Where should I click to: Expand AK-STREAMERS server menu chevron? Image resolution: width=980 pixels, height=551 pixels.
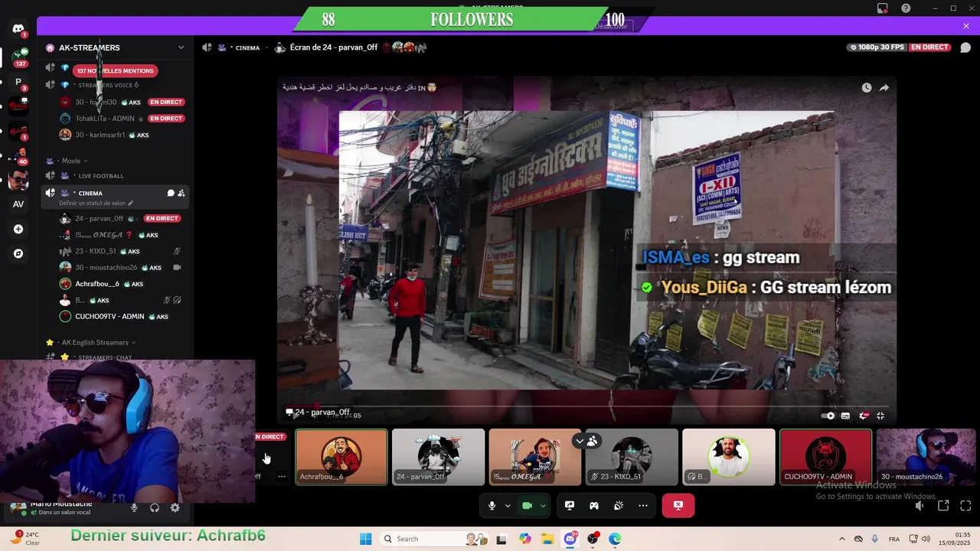[x=181, y=47]
